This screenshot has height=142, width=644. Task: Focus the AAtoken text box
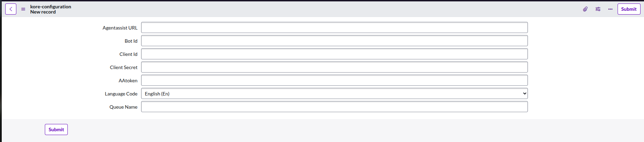click(334, 81)
